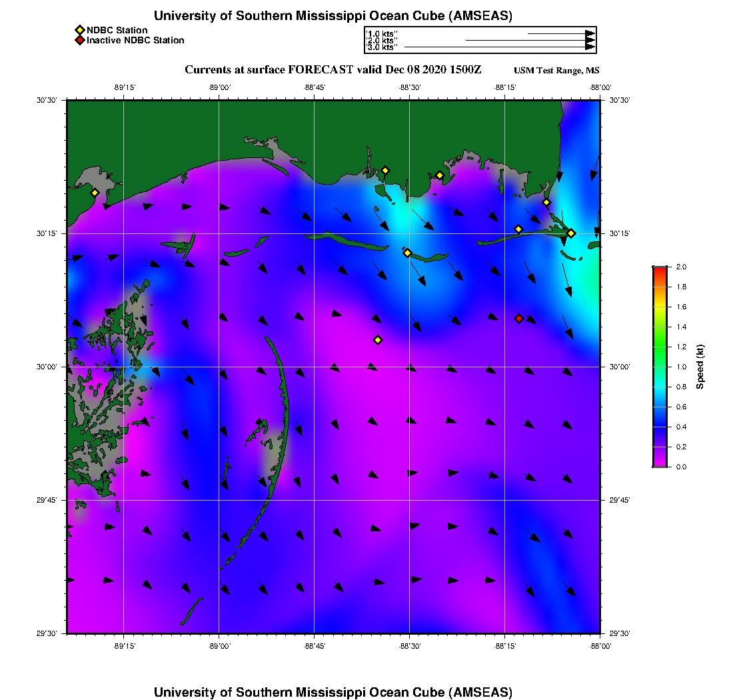This screenshot has height=700, width=733.
Task: Click the bottom 'Ocean Cube (AMSEAS)' footer title
Action: 333,691
